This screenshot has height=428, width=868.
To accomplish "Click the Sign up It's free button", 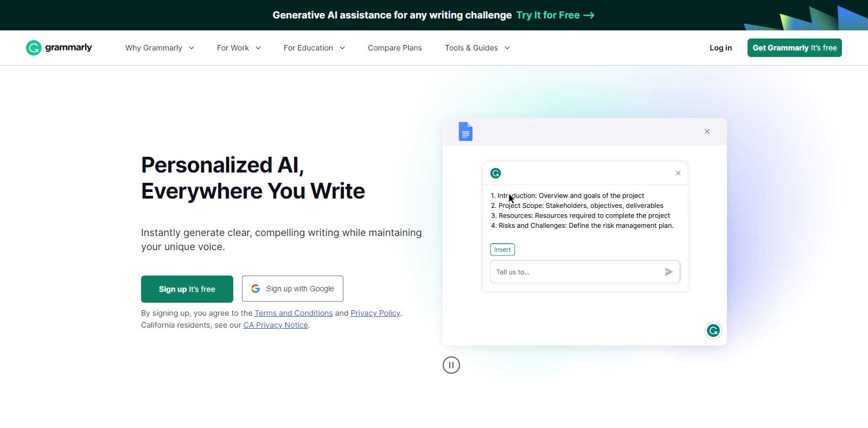I will coord(187,289).
